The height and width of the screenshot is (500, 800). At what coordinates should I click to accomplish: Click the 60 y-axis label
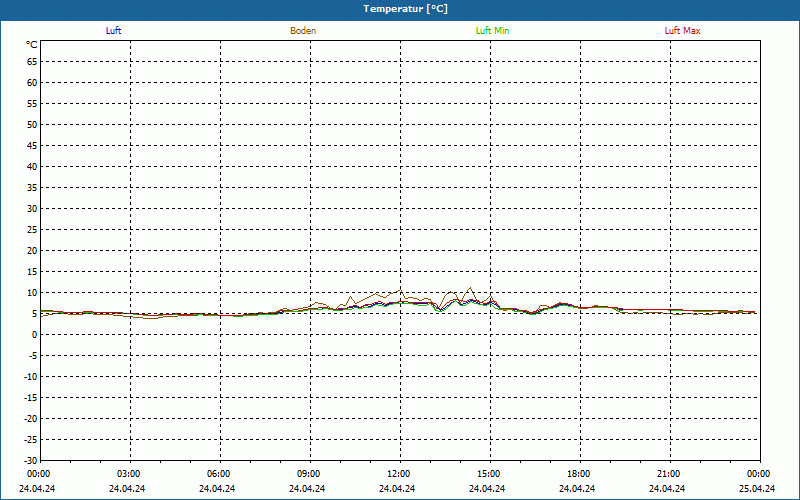[x=32, y=83]
